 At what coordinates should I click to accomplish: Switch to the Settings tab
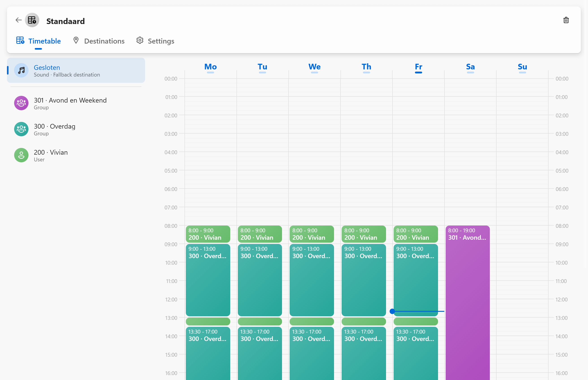[155, 41]
